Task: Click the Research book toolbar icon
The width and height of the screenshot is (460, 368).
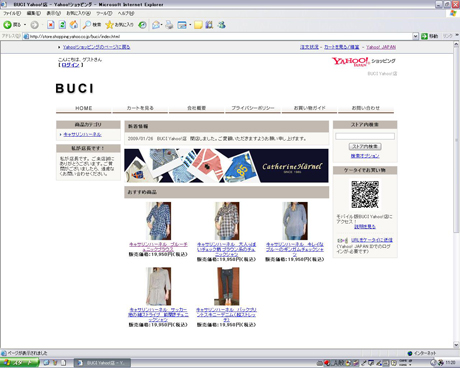Action: coord(209,25)
